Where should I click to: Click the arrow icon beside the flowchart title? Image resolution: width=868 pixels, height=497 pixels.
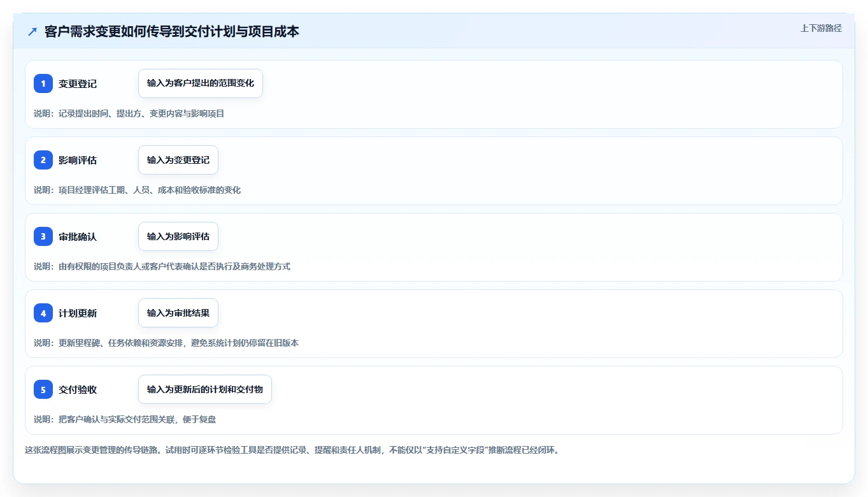32,32
